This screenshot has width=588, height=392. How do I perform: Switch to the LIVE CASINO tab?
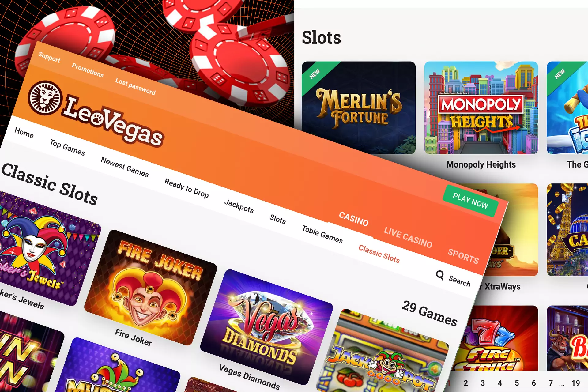pos(408,237)
